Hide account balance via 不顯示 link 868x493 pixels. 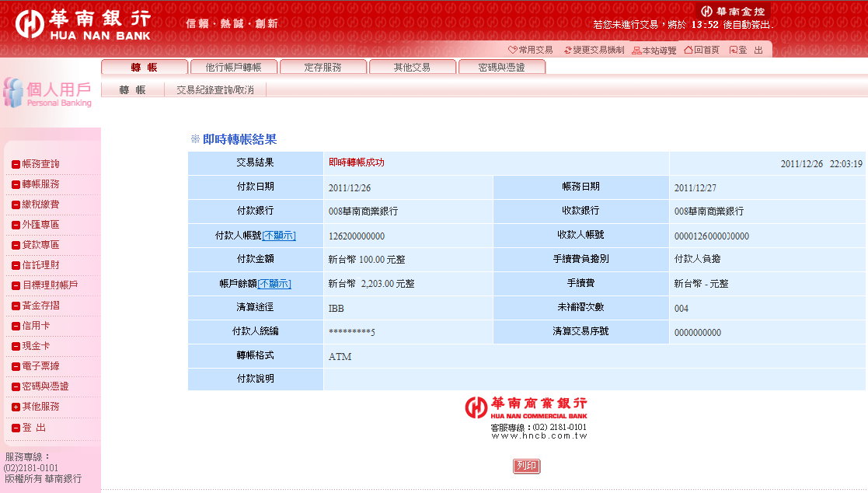pyautogui.click(x=274, y=284)
